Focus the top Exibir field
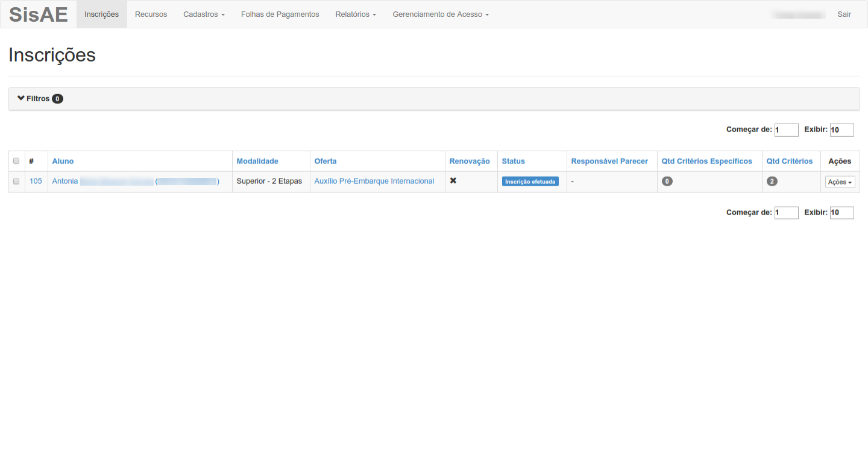 click(x=841, y=130)
